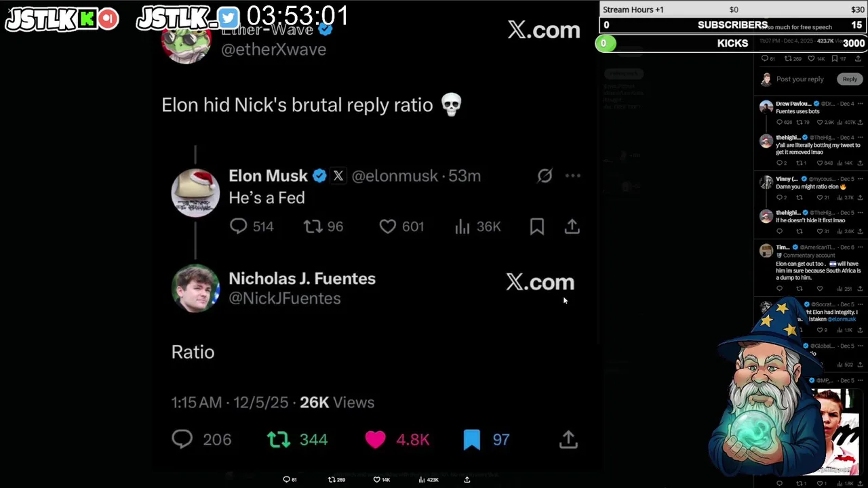Open more menu on Drew Pavlou's reply
Screen dimensions: 868x488
click(860, 104)
